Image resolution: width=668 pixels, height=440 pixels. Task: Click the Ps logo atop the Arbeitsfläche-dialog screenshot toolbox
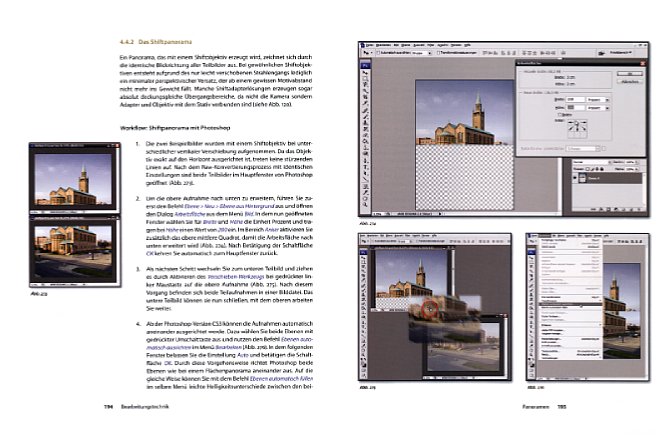pos(366,66)
